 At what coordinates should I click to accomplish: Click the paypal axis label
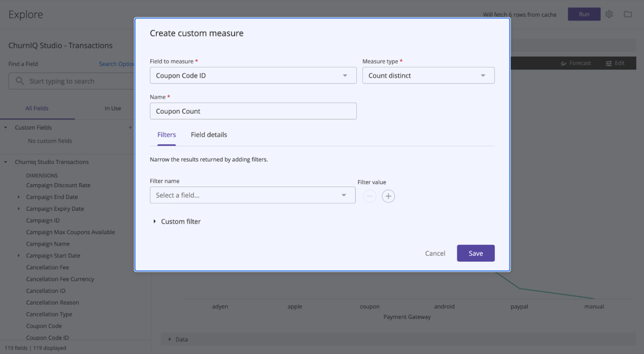click(x=519, y=307)
